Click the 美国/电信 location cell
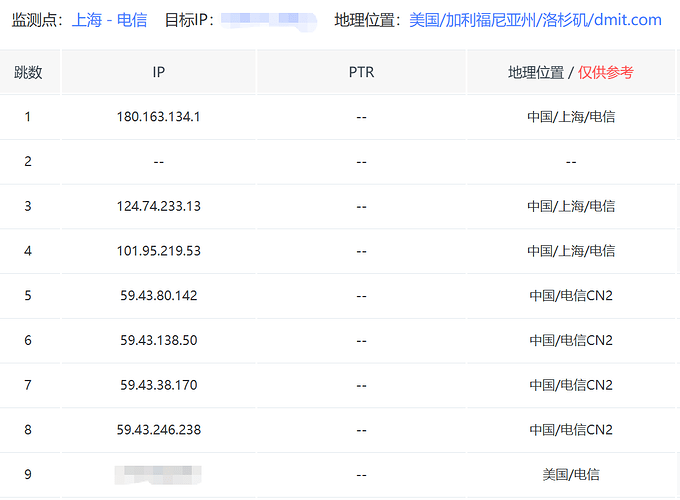Screen dimensions: 680x500 [571, 474]
